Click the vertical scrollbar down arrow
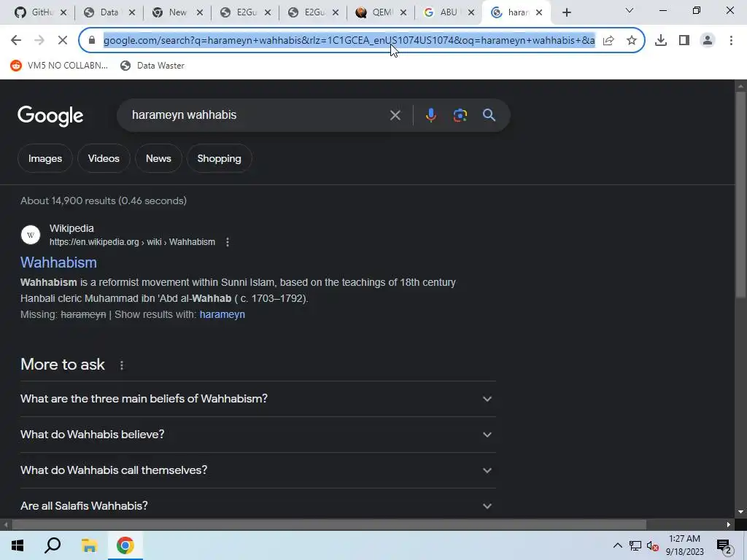 pos(740,513)
